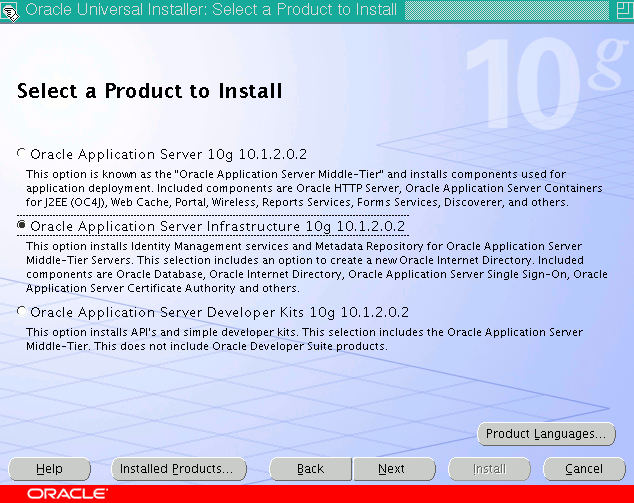Open Product Languages dialog
Image resolution: width=634 pixels, height=503 pixels.
[546, 434]
